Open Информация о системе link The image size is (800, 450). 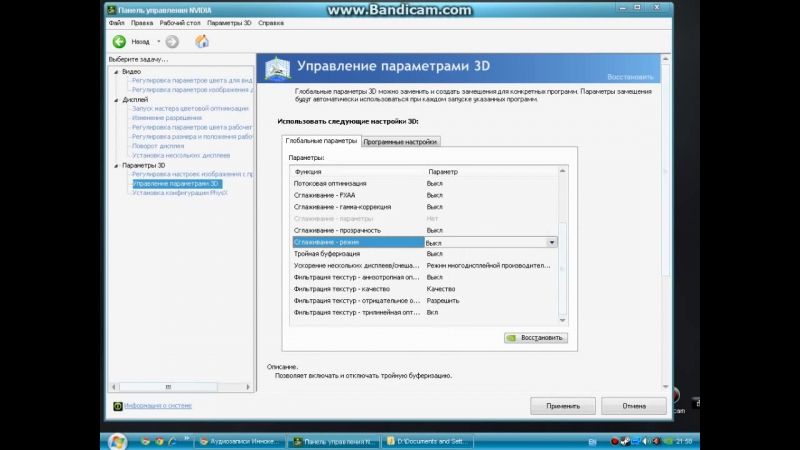(158, 406)
